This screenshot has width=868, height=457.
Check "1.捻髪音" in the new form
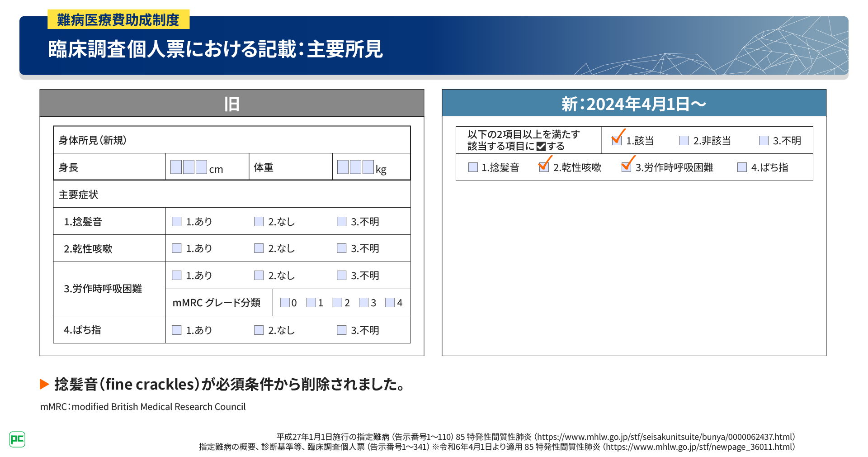(473, 167)
